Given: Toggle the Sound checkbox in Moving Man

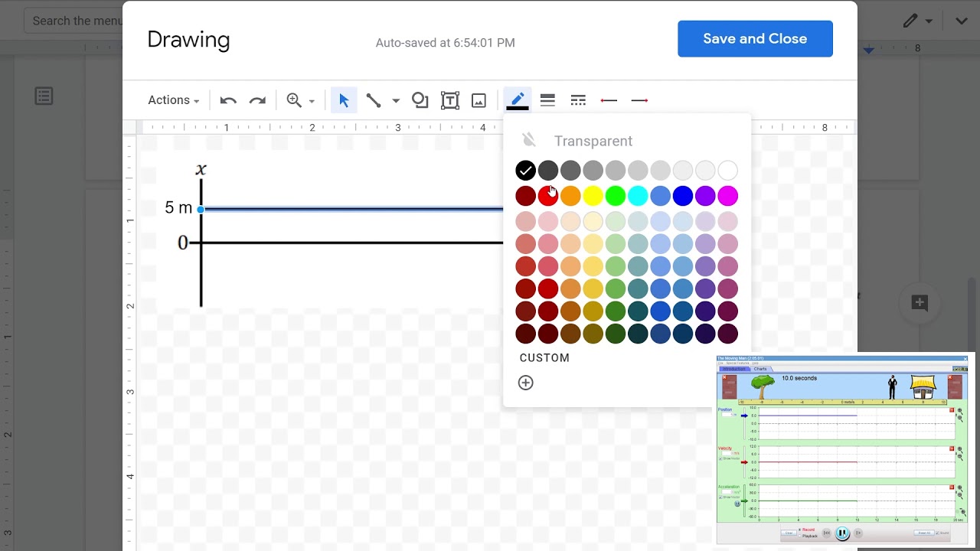Looking at the screenshot, I should (x=936, y=533).
